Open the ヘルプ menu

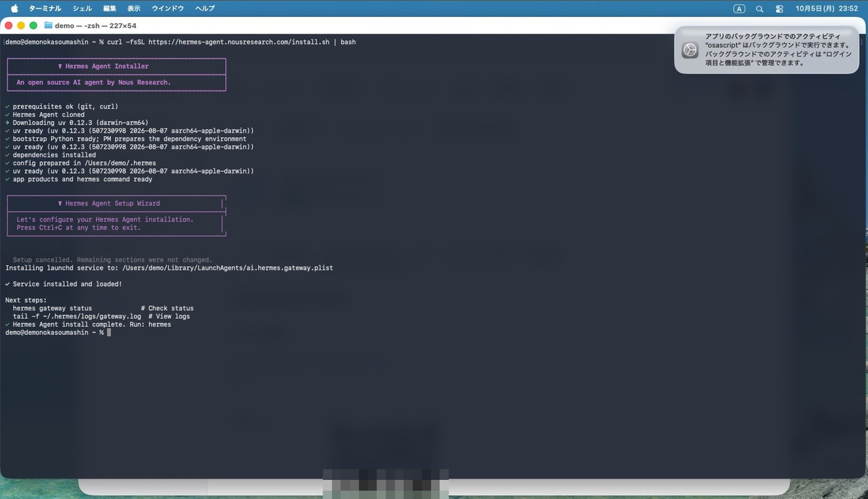tap(205, 8)
